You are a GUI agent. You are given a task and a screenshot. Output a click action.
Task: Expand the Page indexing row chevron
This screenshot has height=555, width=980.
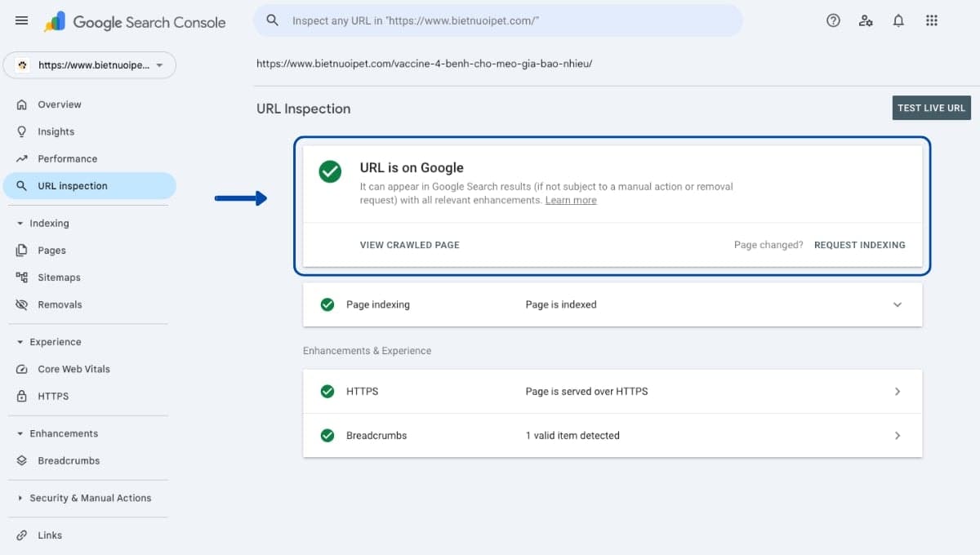(898, 304)
